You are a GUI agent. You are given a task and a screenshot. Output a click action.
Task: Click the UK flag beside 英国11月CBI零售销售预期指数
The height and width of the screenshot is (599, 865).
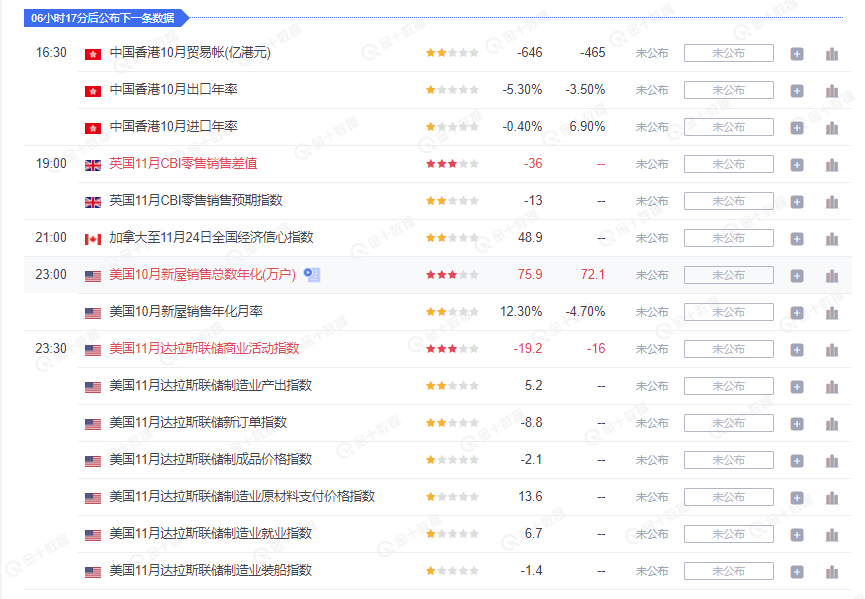(93, 202)
